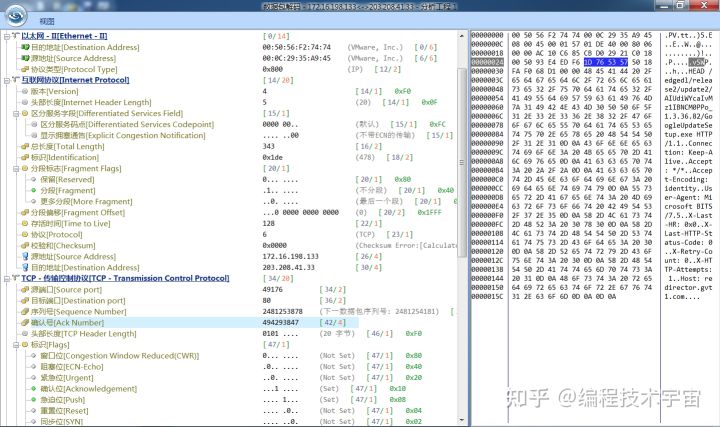
Task: Collapse the 标识[Flags] node under TCP
Action: pos(16,345)
